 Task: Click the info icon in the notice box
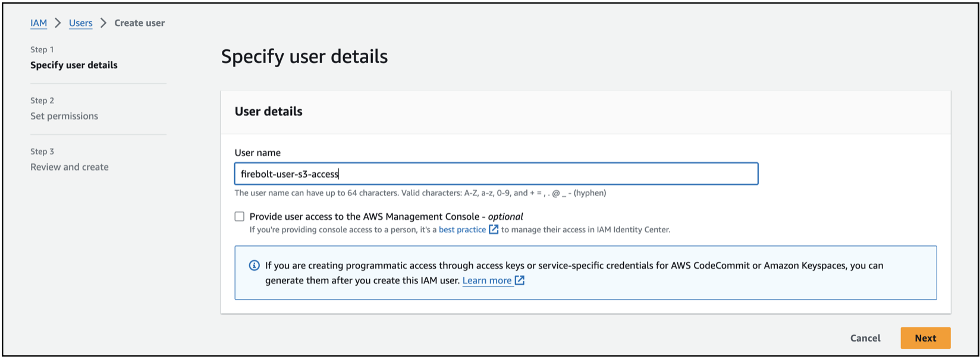pos(254,266)
